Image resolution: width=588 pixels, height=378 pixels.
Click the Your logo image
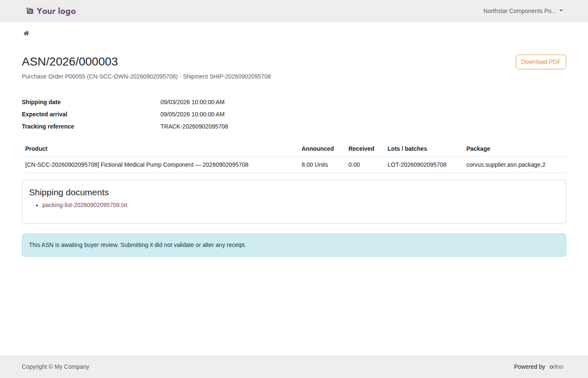51,11
